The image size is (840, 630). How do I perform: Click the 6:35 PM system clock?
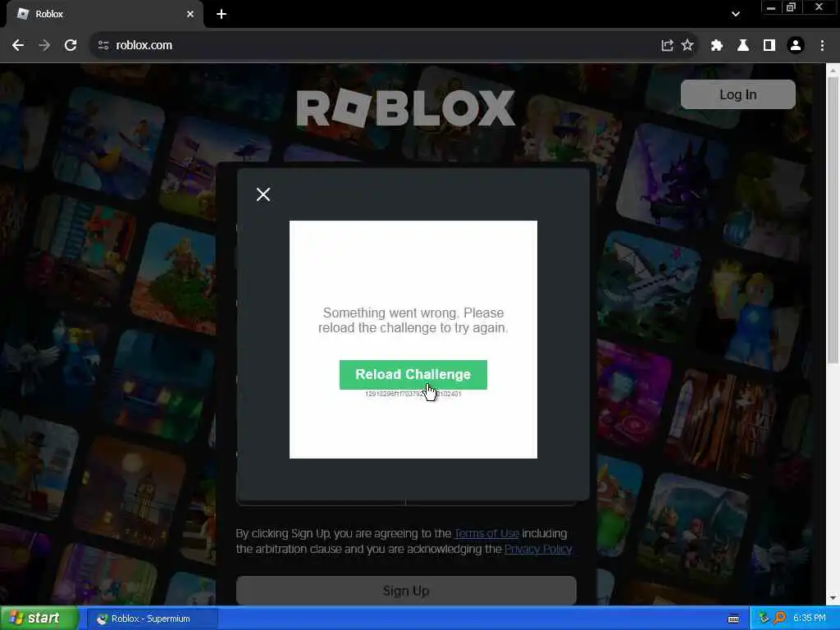pos(809,619)
